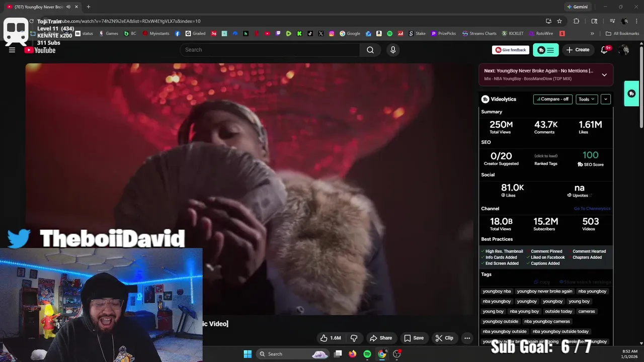Image resolution: width=644 pixels, height=362 pixels.
Task: Click the Create button
Action: 578,50
